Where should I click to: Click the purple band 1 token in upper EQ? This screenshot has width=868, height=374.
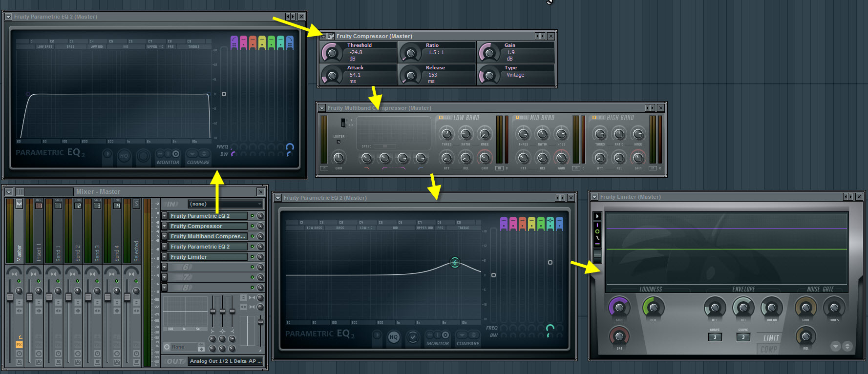(x=234, y=42)
